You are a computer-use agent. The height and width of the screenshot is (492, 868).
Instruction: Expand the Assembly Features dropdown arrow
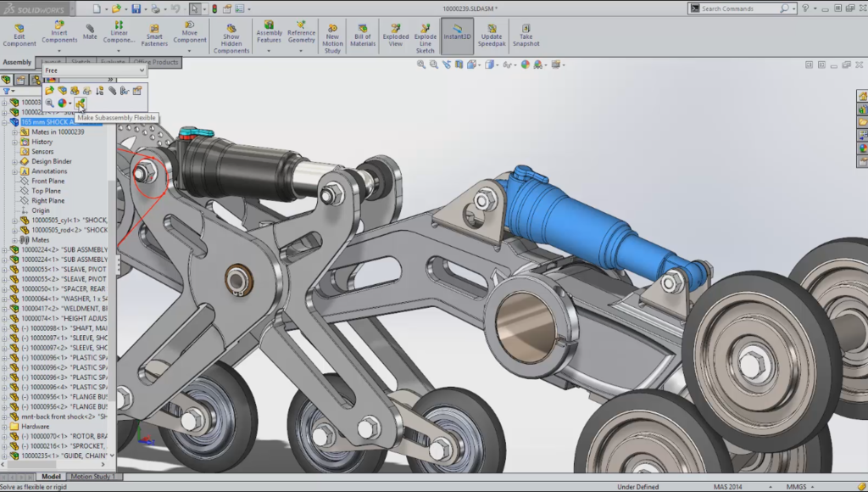[x=269, y=51]
